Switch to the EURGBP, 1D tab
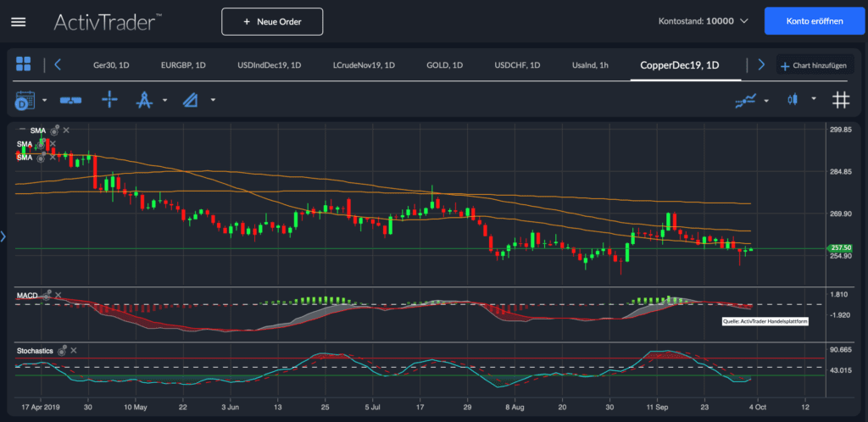 pyautogui.click(x=183, y=65)
